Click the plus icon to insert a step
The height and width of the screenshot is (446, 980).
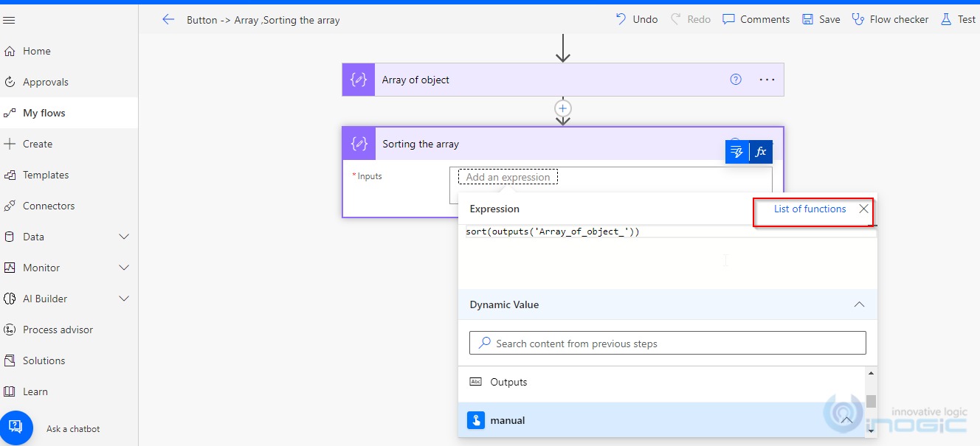click(x=562, y=108)
